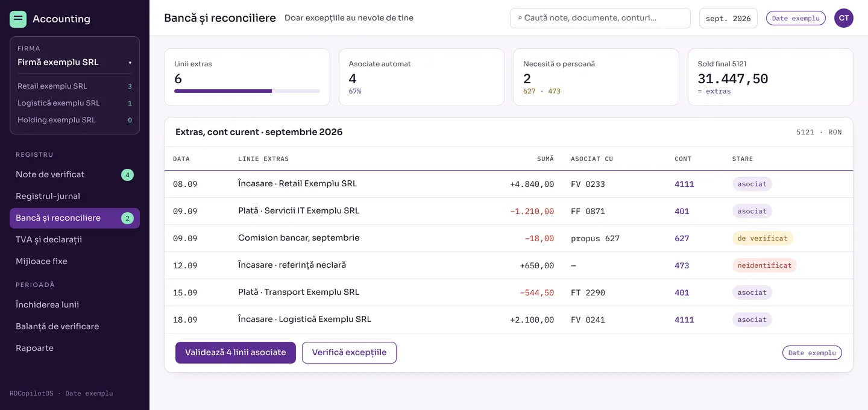Click the search magnifier icon
The height and width of the screenshot is (410, 868).
(x=520, y=19)
